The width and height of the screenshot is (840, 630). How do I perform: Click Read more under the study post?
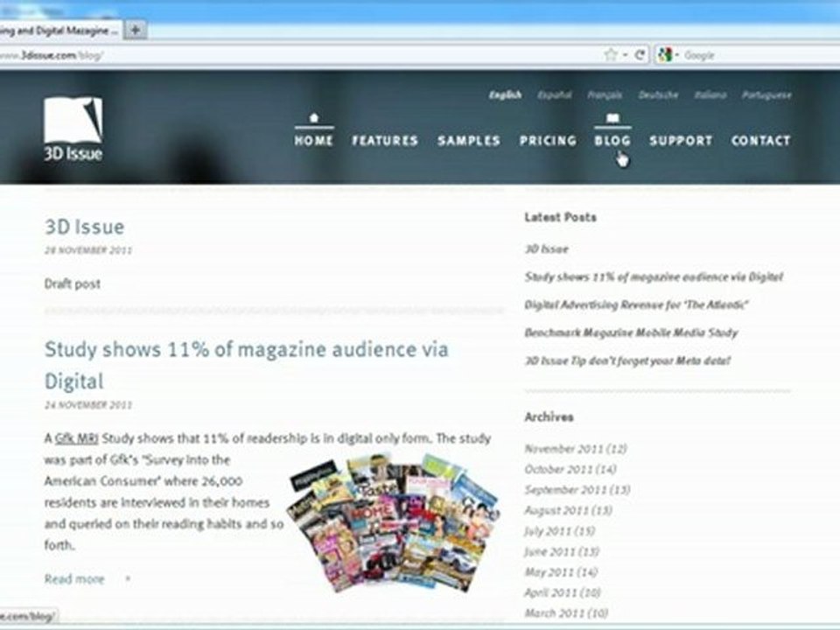(x=74, y=578)
